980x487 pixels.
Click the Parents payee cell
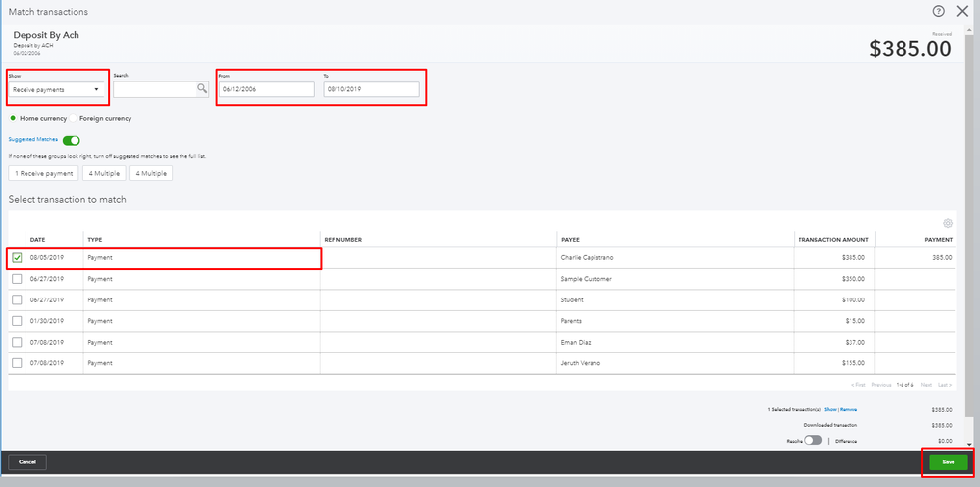[571, 321]
